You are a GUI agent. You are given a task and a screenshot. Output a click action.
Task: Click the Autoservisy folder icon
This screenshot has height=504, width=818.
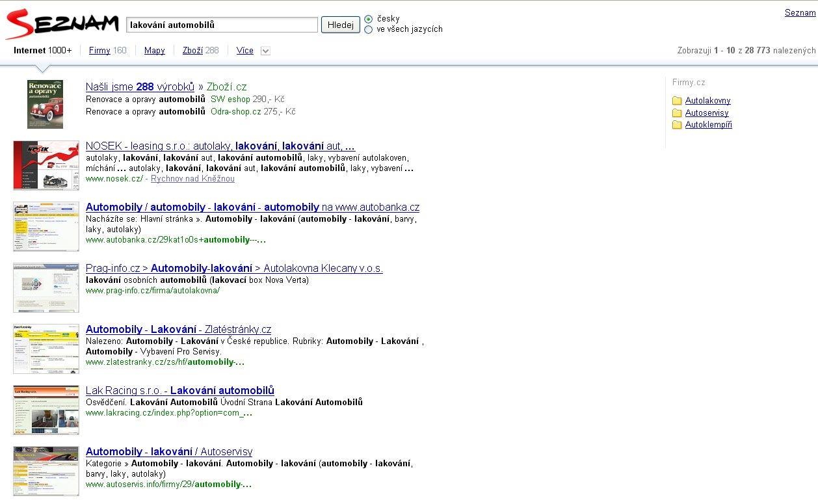coord(677,113)
